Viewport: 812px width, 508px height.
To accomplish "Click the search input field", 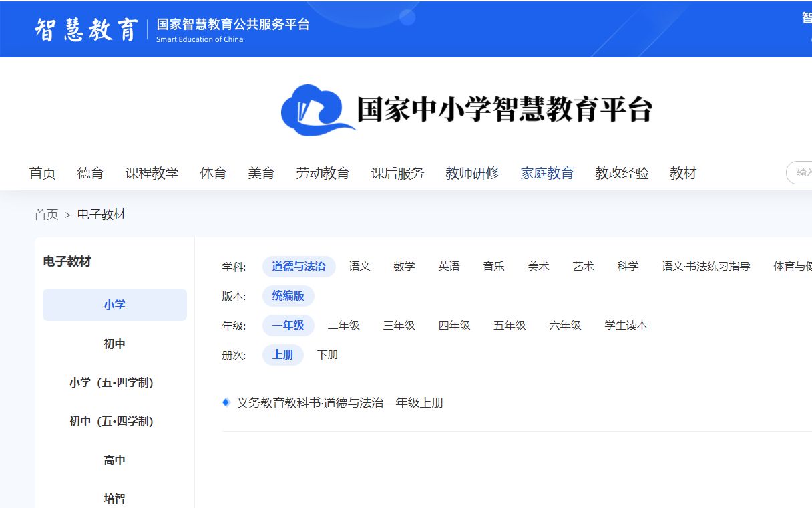I will click(x=801, y=173).
